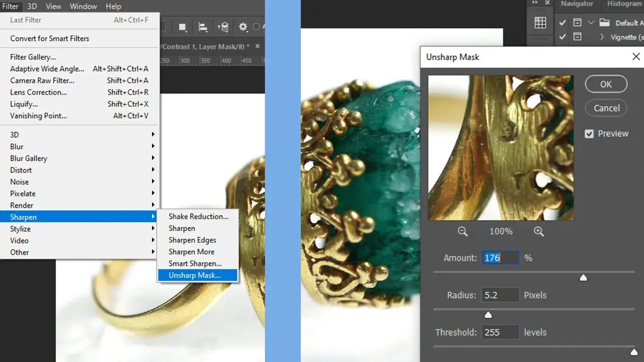Zoom in the Unsharp Mask preview
Screen dimensions: 644x362
pos(539,231)
